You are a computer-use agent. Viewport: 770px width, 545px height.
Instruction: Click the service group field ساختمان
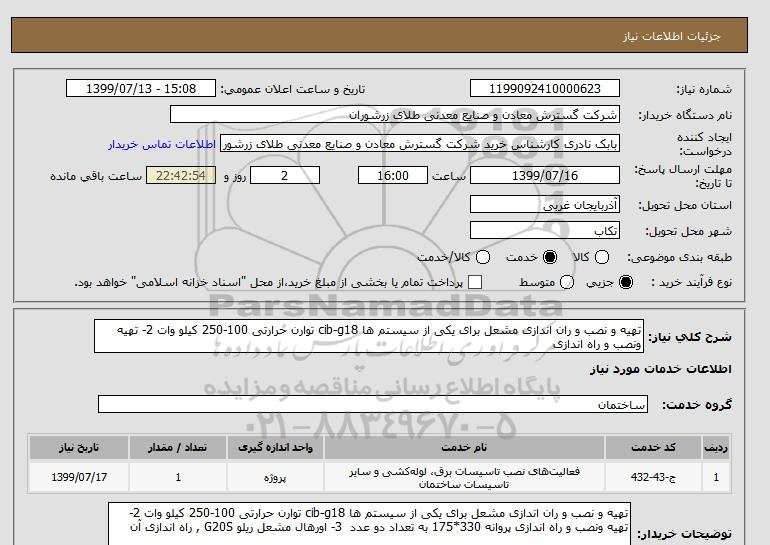[x=373, y=405]
